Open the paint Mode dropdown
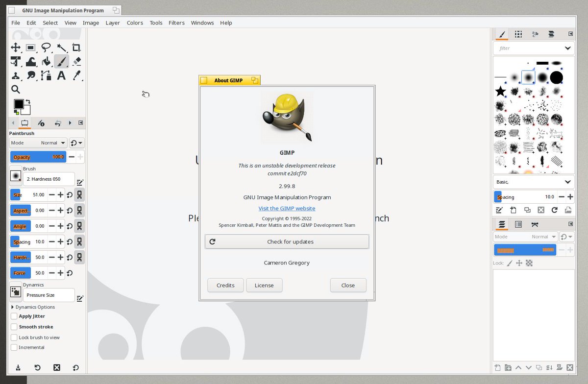Screen dimensions: 588x384 pos(48,143)
